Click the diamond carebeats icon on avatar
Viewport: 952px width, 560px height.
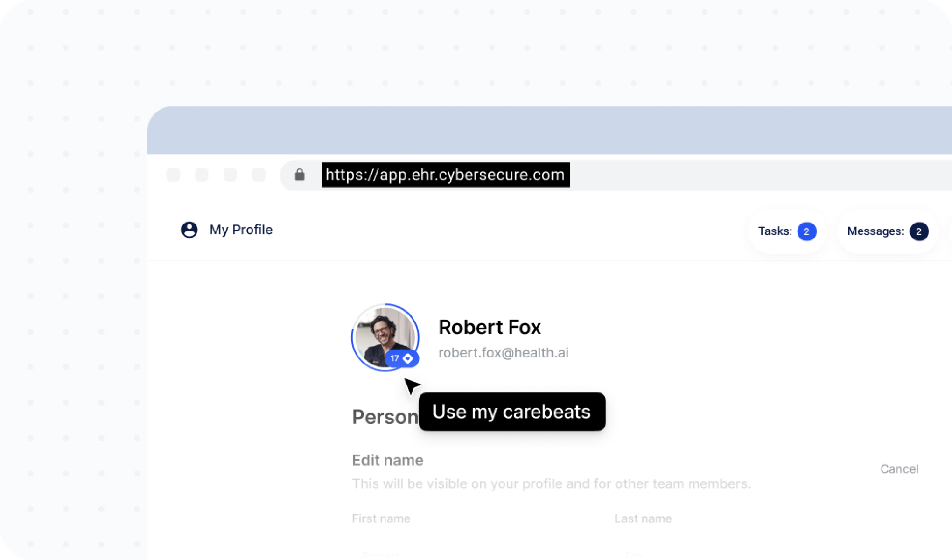(x=408, y=358)
